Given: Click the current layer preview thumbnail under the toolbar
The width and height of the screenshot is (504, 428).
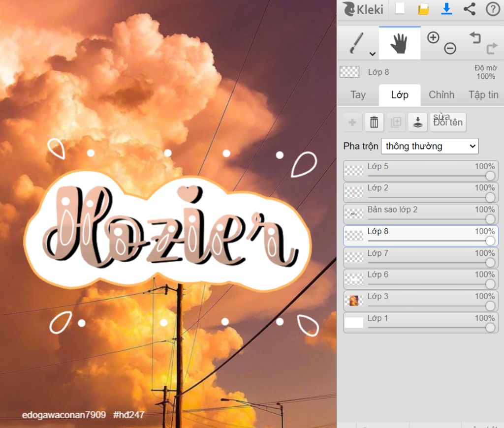Looking at the screenshot, I should (x=349, y=72).
